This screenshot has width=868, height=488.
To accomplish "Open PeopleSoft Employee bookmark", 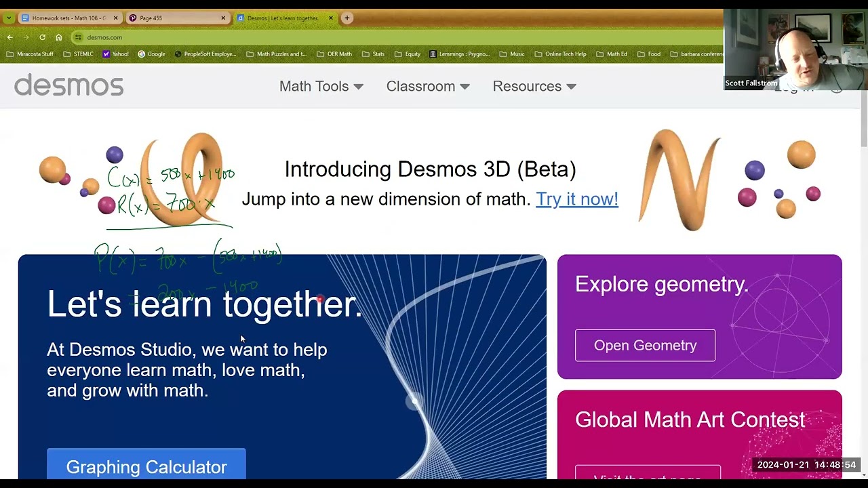I will [x=205, y=54].
